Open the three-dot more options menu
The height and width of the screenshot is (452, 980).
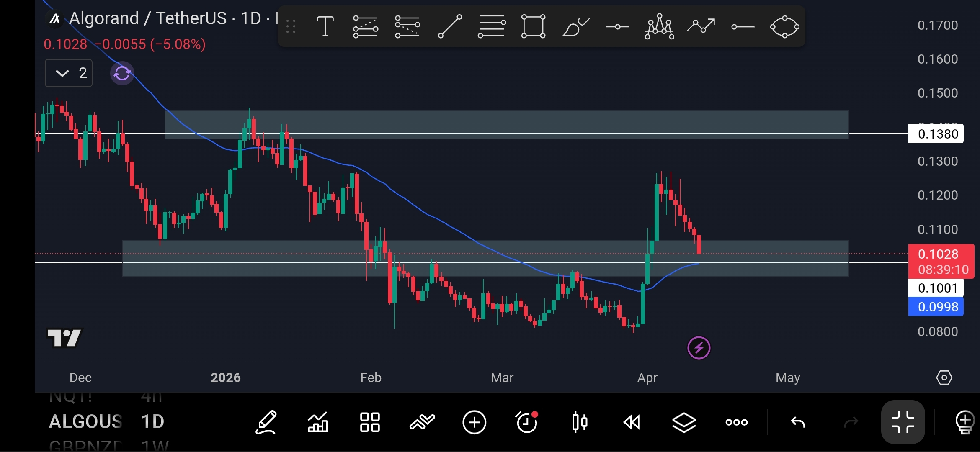736,422
